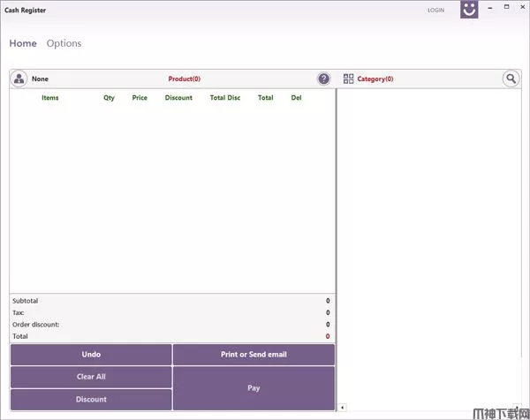Click the purple help question mark icon

323,79
